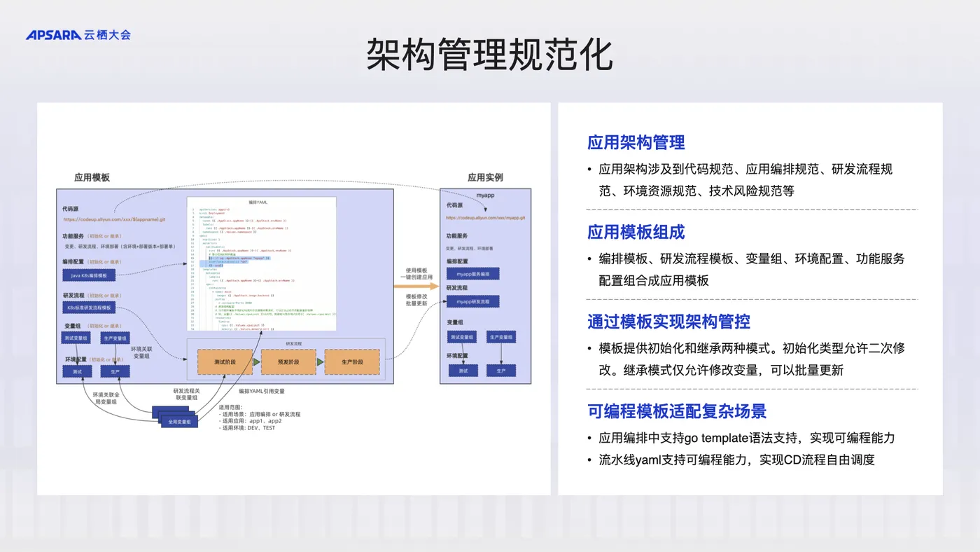Click 测试变量组 box inside myapp instance
Viewport: 980px width, 552px height.
point(463,338)
